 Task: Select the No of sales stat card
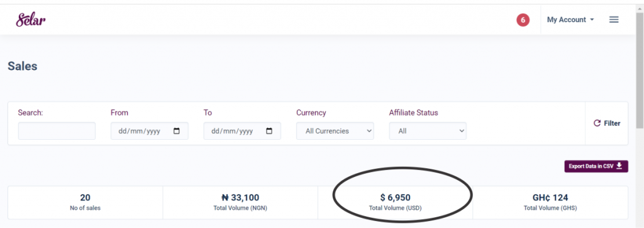(x=86, y=202)
